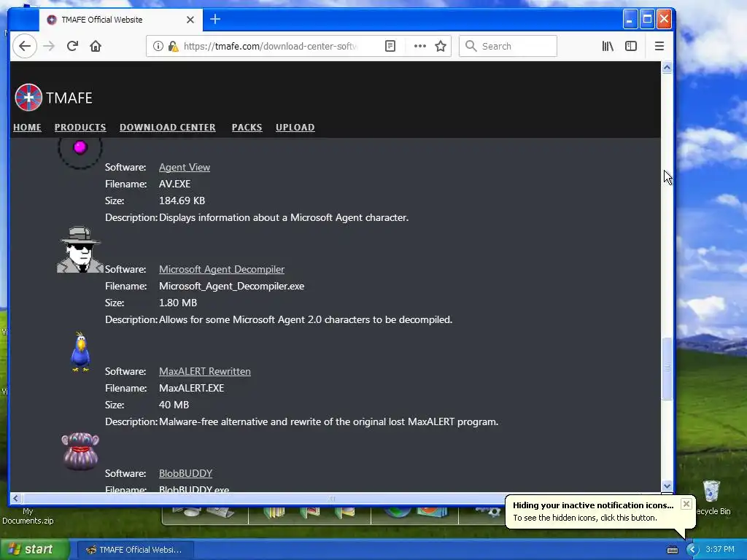Click the Firefox Search box
747x560 pixels.
508,46
